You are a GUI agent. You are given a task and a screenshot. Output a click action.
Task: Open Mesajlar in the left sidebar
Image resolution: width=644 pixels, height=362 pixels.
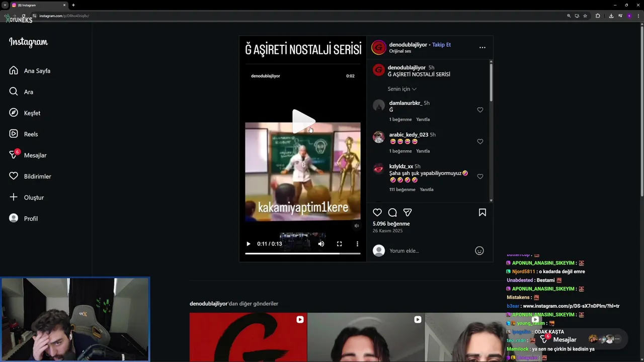pyautogui.click(x=28, y=155)
